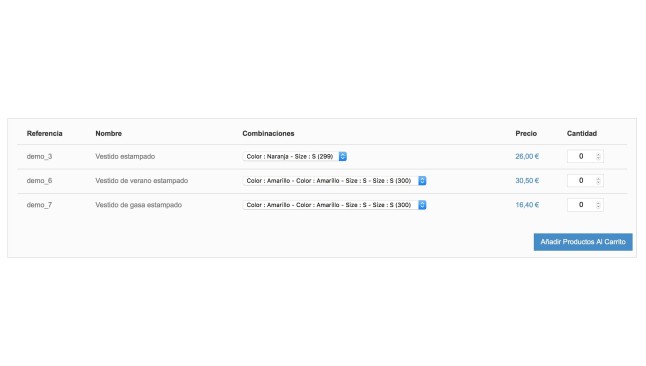
Task: Click the Precio column header
Action: 526,134
